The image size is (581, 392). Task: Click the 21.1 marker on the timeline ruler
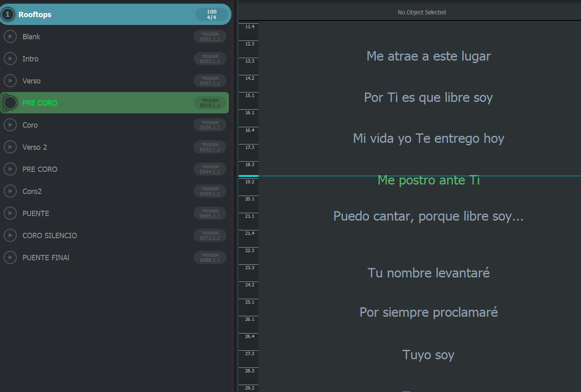click(x=249, y=216)
